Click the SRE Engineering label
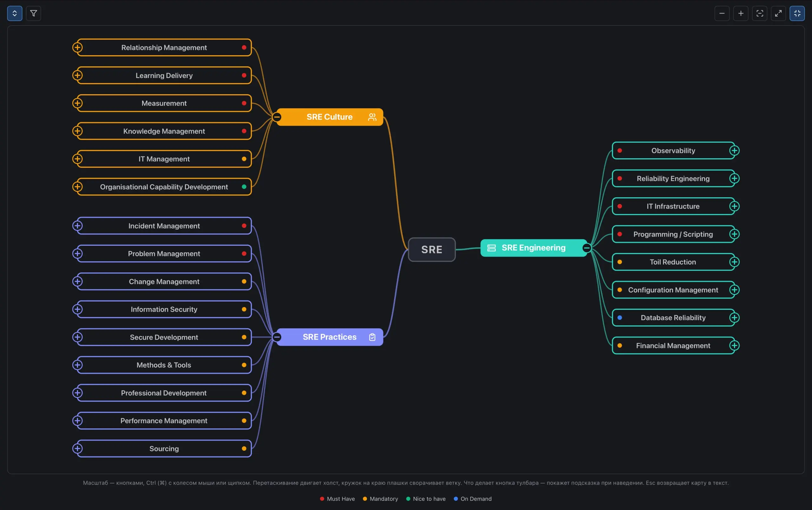The height and width of the screenshot is (510, 812). (534, 248)
